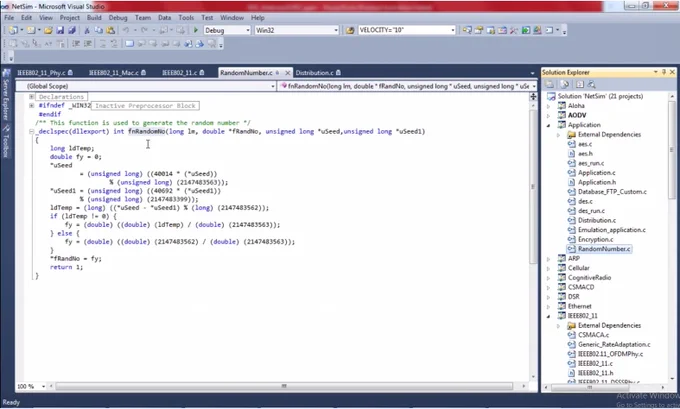Click View Code icon in Solution Explorer
680x409 pixels.
(x=580, y=84)
